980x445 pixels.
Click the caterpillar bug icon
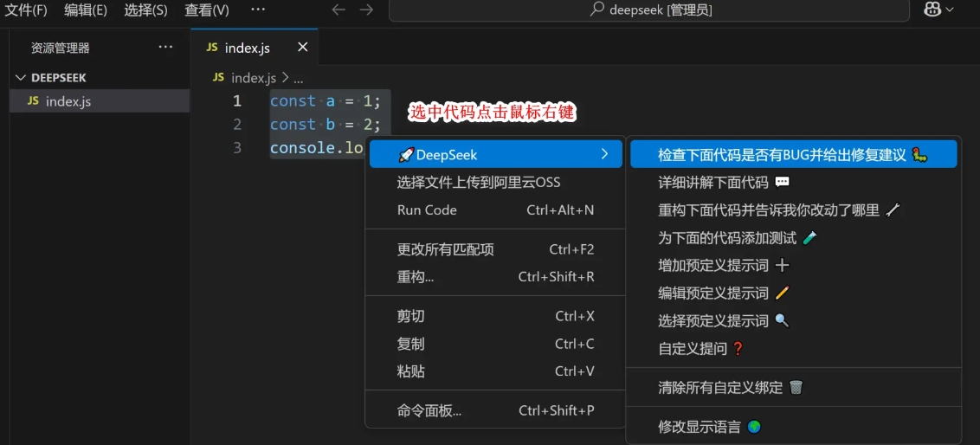(x=919, y=154)
